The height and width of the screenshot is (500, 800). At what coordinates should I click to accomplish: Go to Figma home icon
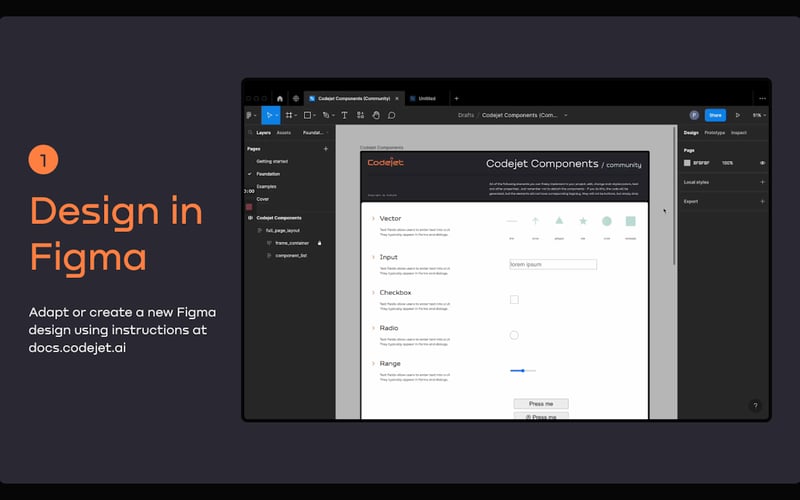tap(280, 98)
